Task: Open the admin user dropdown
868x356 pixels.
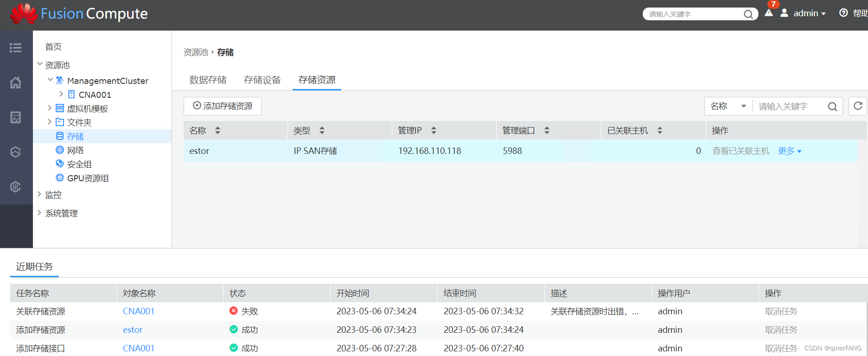Action: [810, 13]
